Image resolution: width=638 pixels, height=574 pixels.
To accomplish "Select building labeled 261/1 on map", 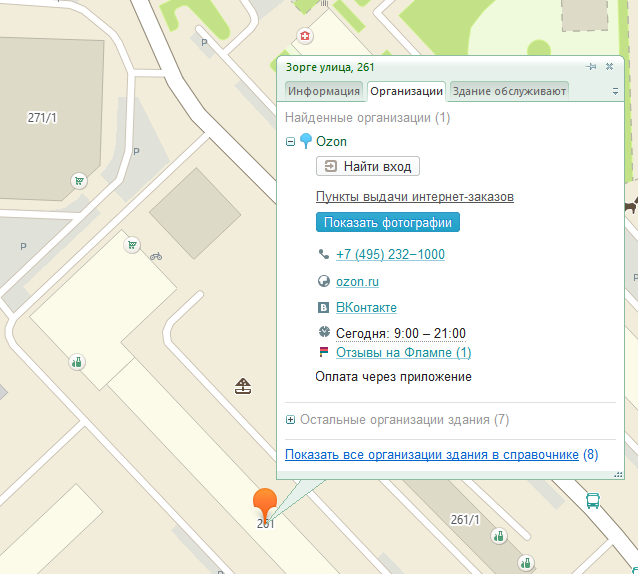I will (465, 519).
